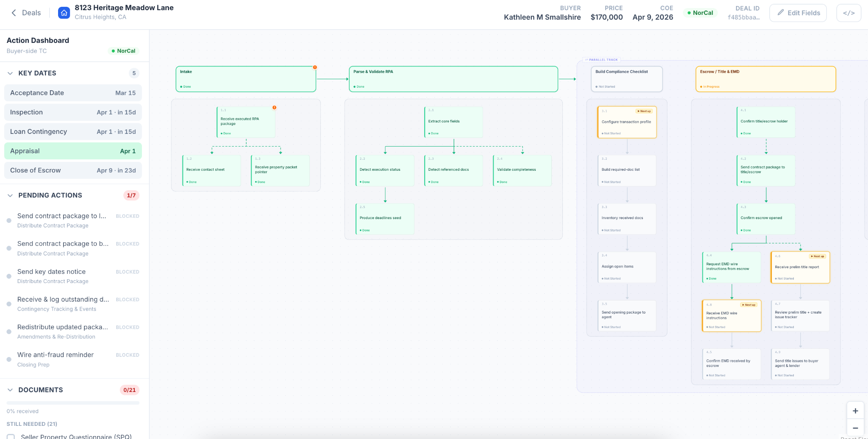
Task: Click the pencil icon inside Edit Fields
Action: 780,13
